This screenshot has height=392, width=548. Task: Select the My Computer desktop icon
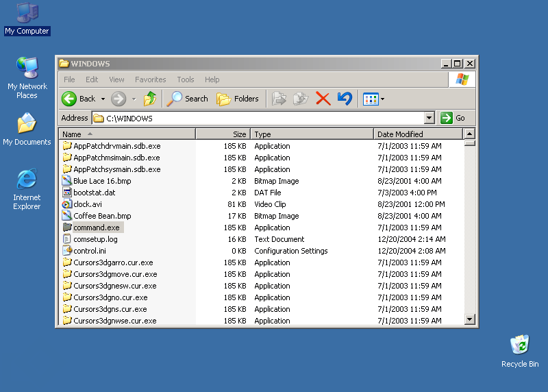click(x=27, y=19)
